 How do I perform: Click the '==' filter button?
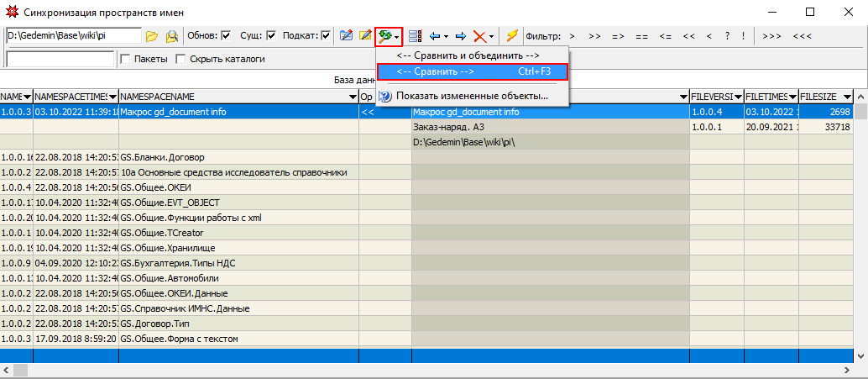point(641,36)
